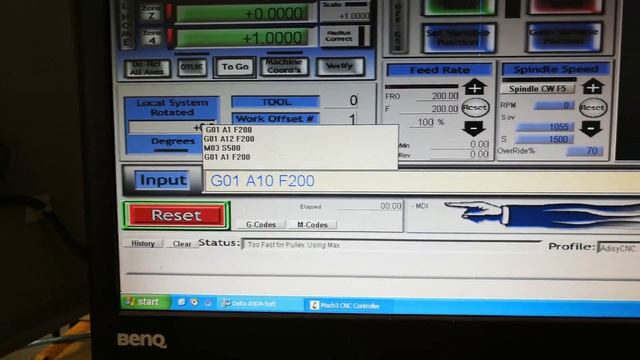
Task: Click the Z axis DRO showing +0.0000
Action: tap(243, 13)
